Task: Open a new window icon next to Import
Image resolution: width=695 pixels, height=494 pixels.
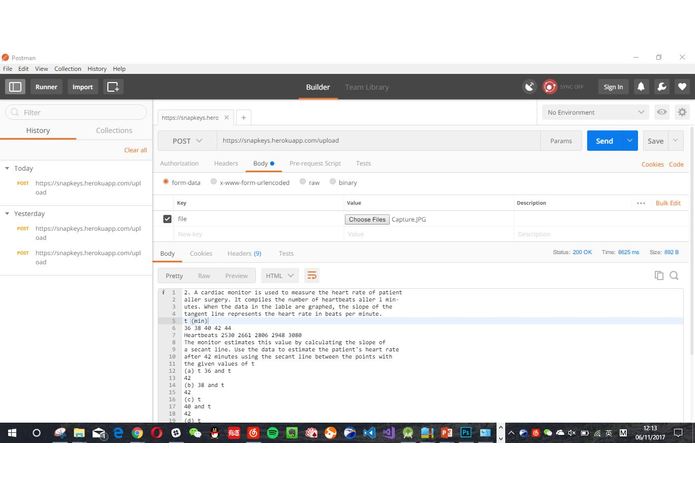Action: pos(113,87)
